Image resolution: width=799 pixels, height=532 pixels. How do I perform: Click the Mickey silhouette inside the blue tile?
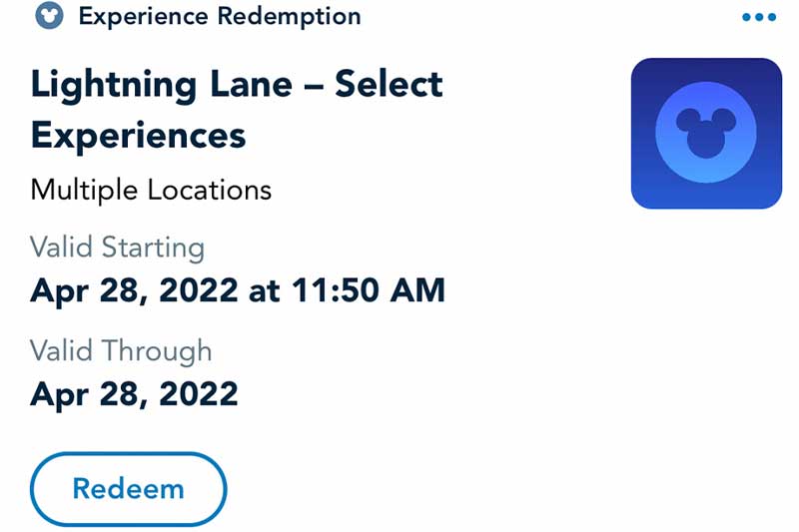coord(706,133)
